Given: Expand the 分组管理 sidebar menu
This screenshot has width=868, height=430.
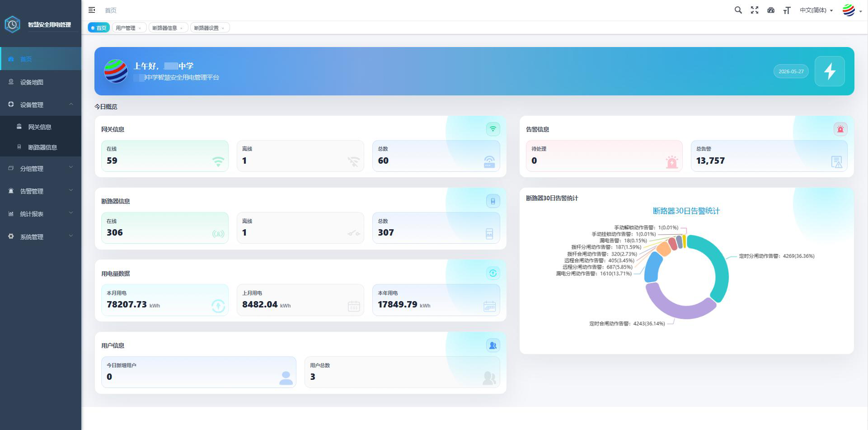Looking at the screenshot, I should 41,168.
